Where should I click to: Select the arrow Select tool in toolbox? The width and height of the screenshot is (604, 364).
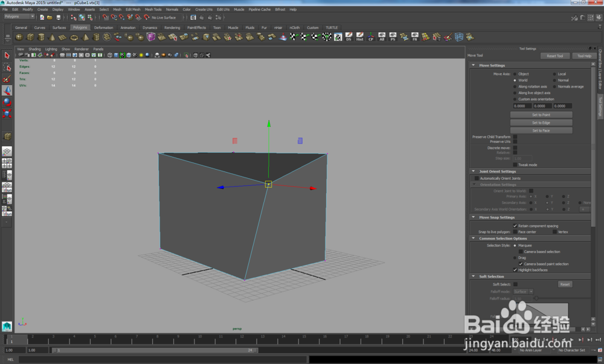click(x=7, y=56)
